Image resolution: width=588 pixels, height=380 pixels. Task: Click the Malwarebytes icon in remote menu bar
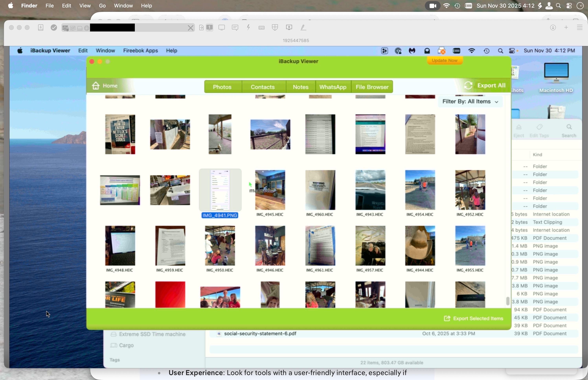pos(412,51)
